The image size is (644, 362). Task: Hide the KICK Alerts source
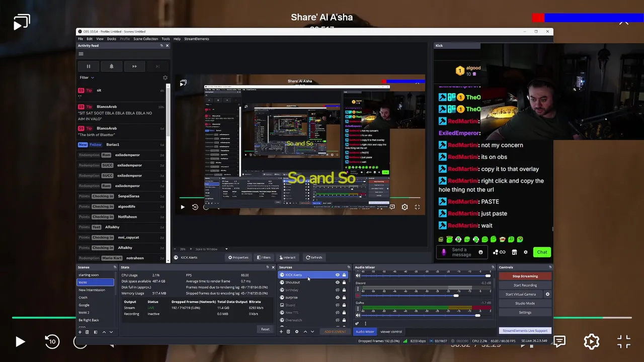pos(338,275)
